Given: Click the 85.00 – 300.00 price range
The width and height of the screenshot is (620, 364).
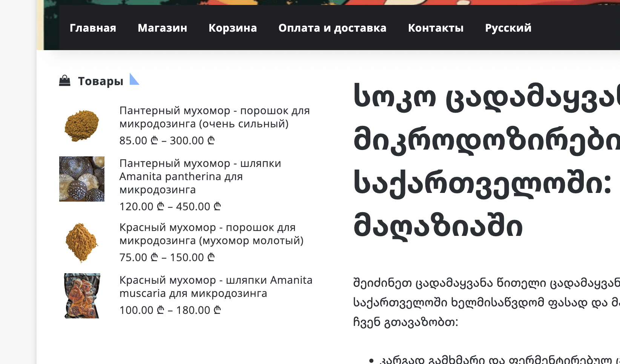Looking at the screenshot, I should pyautogui.click(x=167, y=141).
